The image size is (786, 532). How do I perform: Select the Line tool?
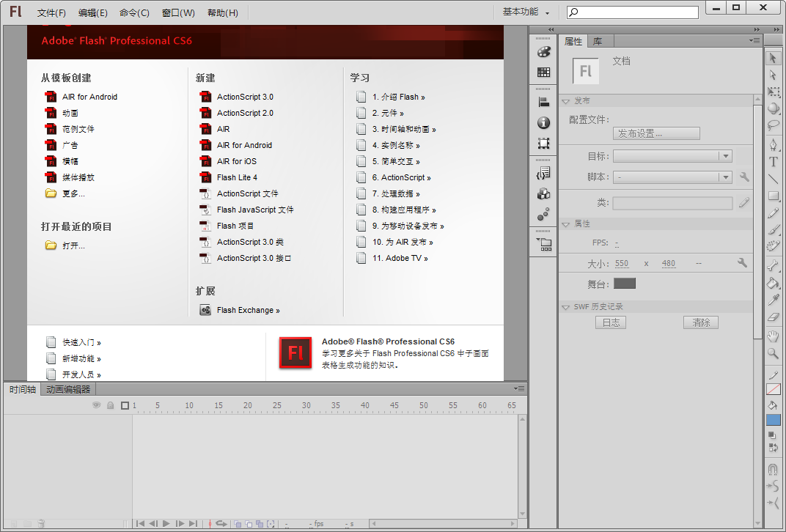pyautogui.click(x=773, y=179)
